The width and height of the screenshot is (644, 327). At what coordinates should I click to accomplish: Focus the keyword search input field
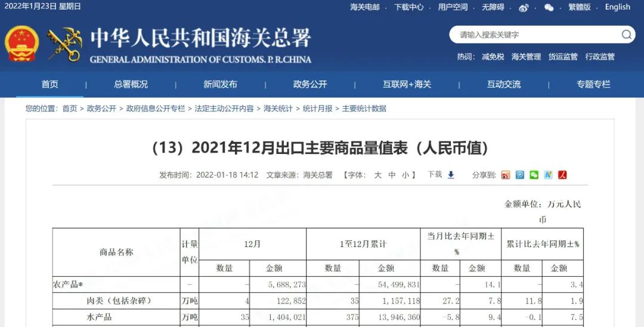(x=537, y=35)
